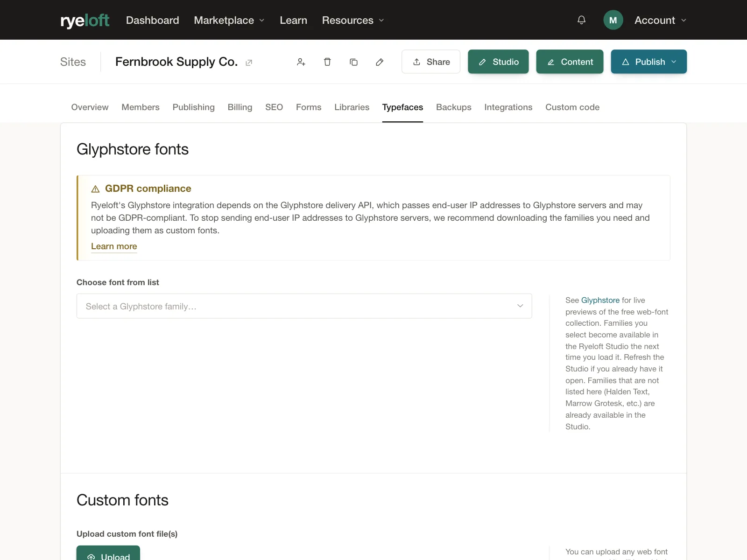Click the Sites breadcrumb link
This screenshot has height=560, width=747.
(73, 62)
